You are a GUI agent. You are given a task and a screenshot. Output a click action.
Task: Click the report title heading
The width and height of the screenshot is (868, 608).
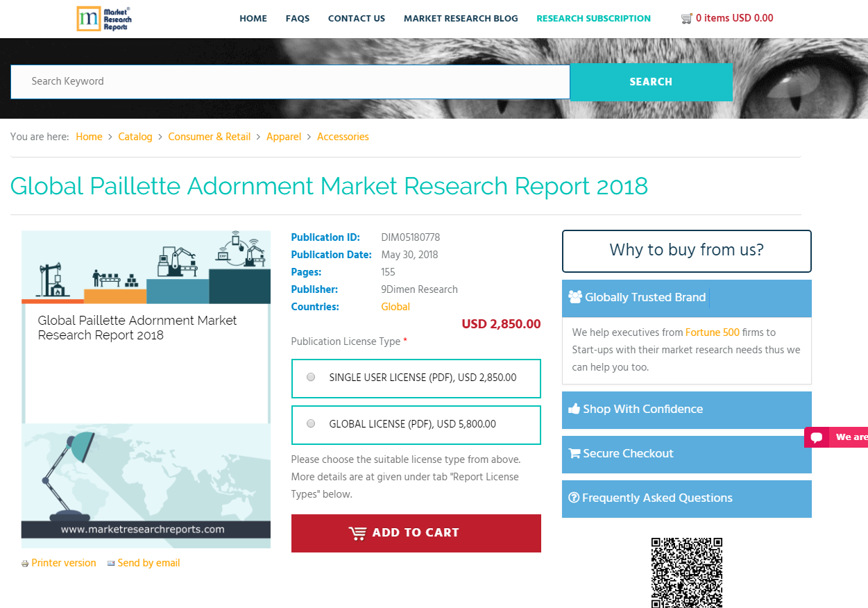click(330, 186)
